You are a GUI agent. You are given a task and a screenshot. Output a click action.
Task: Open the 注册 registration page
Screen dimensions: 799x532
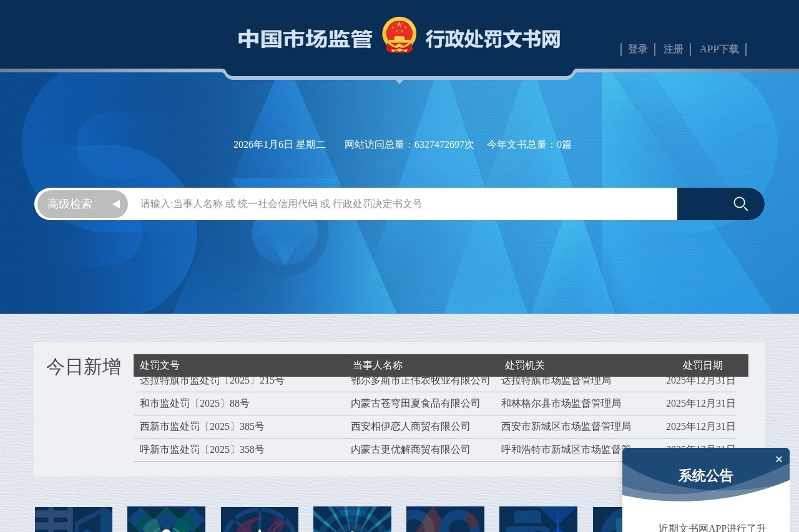[673, 49]
